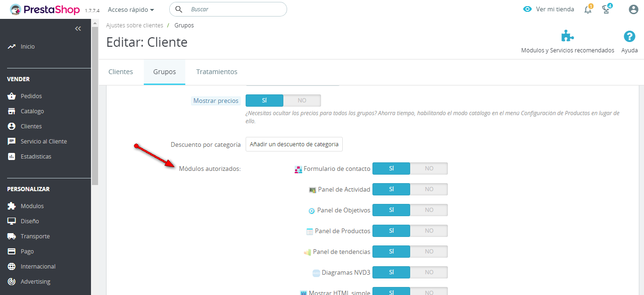Click the Transporte truck icon in sidebar
Image resolution: width=644 pixels, height=295 pixels.
pyautogui.click(x=12, y=236)
